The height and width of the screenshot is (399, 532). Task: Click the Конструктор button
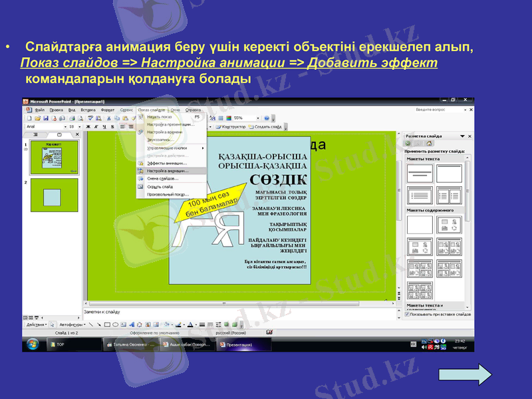coord(233,126)
